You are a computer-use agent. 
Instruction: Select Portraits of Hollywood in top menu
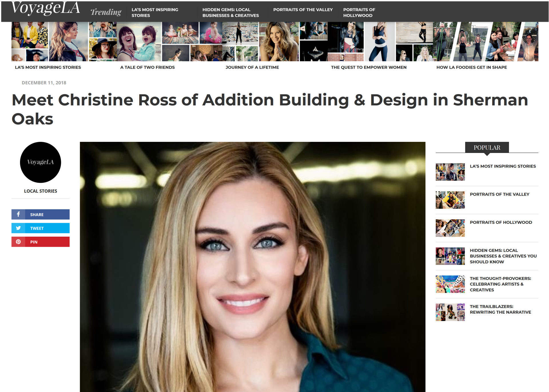pos(359,12)
